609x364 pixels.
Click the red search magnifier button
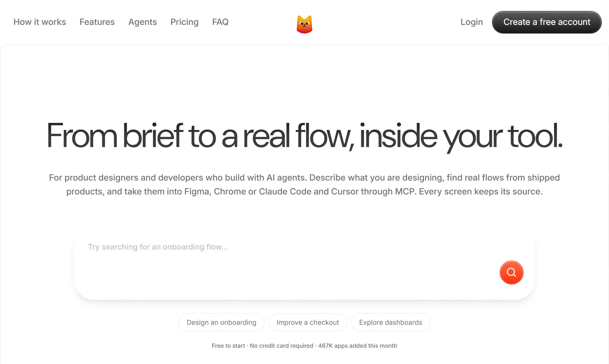pos(511,273)
